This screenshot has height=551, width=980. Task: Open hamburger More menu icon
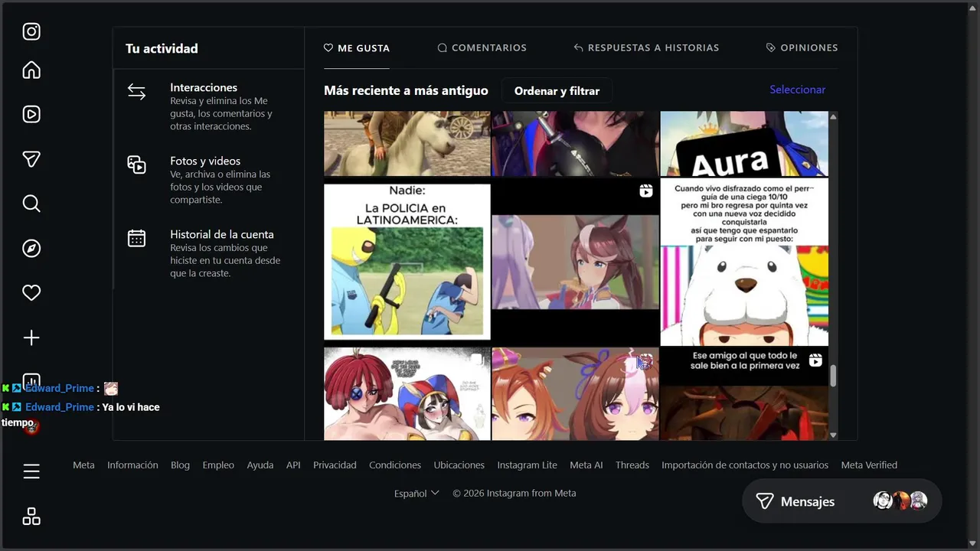click(x=31, y=471)
